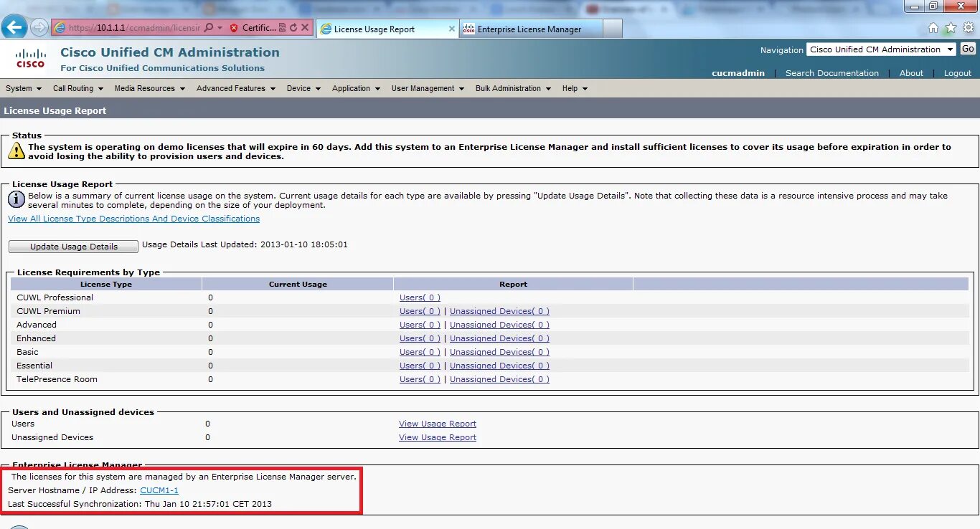Click the red certificate error icon
980x529 pixels.
coord(234,28)
